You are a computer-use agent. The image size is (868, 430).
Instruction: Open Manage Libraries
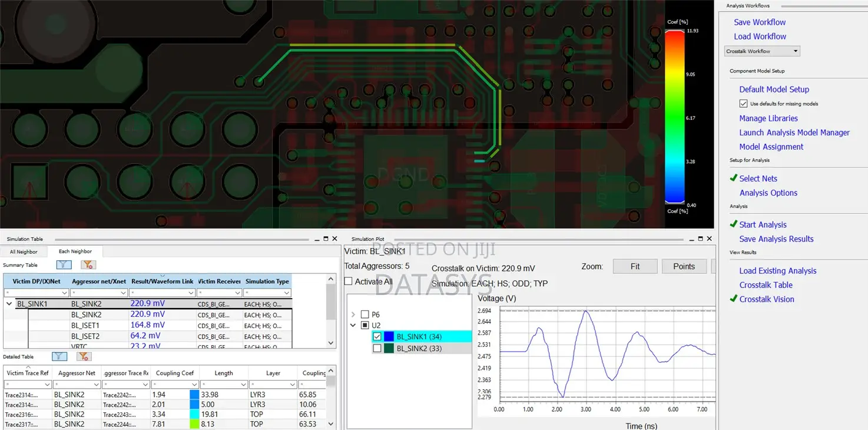768,118
